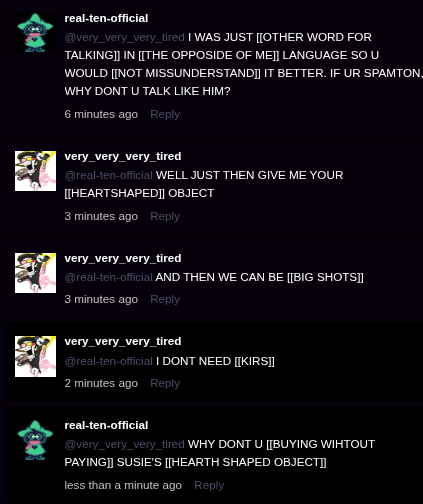Click Spamton avatar on KIRS comment
This screenshot has width=423, height=504.
(35, 356)
